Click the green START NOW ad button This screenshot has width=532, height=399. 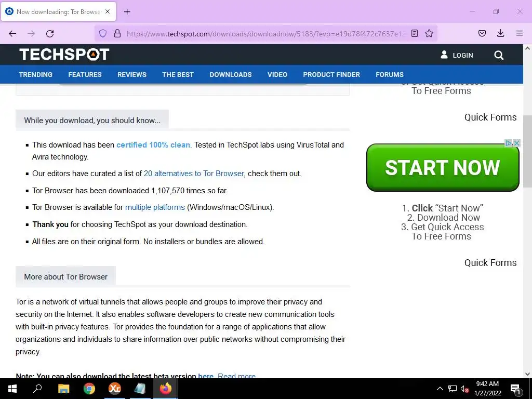pyautogui.click(x=443, y=168)
